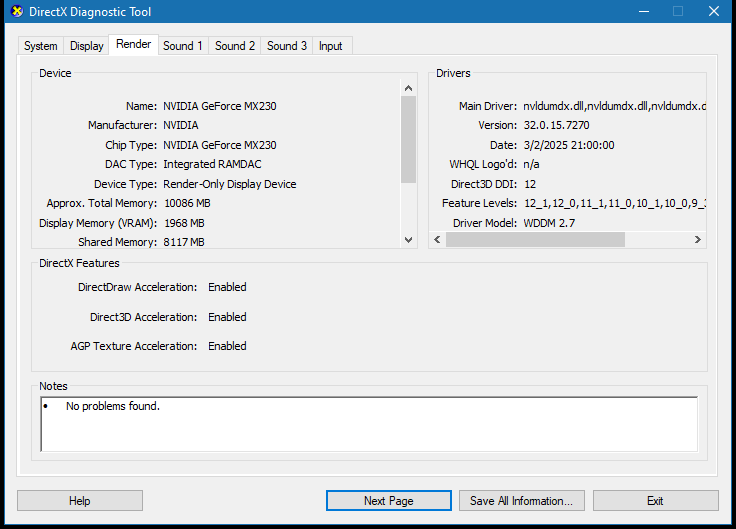Close the DirectX Diagnostic Tool window
The height and width of the screenshot is (529, 736).
click(x=714, y=11)
